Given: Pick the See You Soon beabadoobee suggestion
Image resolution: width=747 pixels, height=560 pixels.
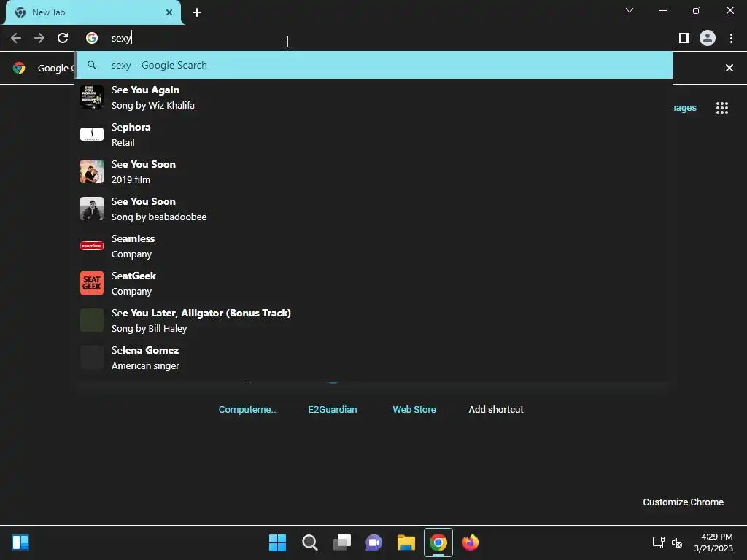Looking at the screenshot, I should coord(374,209).
